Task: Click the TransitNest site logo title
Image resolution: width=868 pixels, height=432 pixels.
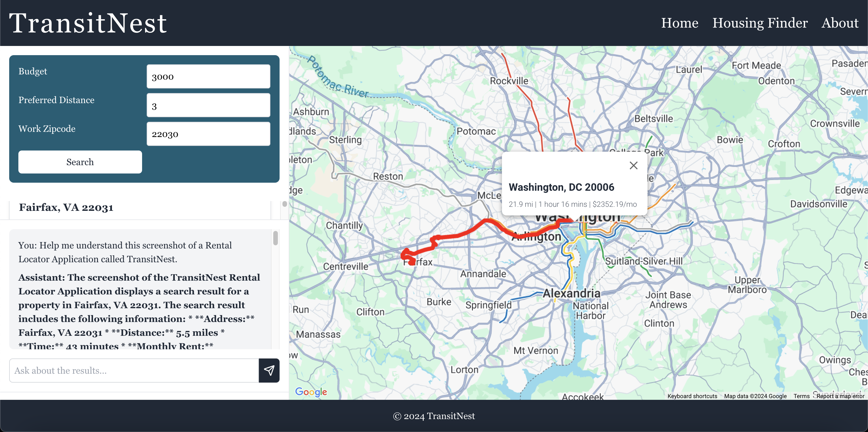Action: point(88,23)
